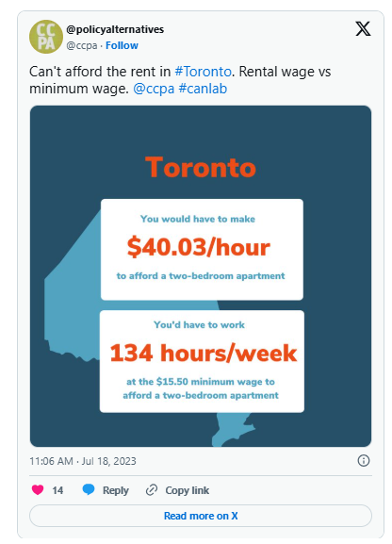Click the X logo icon
Viewport: 392px width, 544px height.
(x=363, y=29)
